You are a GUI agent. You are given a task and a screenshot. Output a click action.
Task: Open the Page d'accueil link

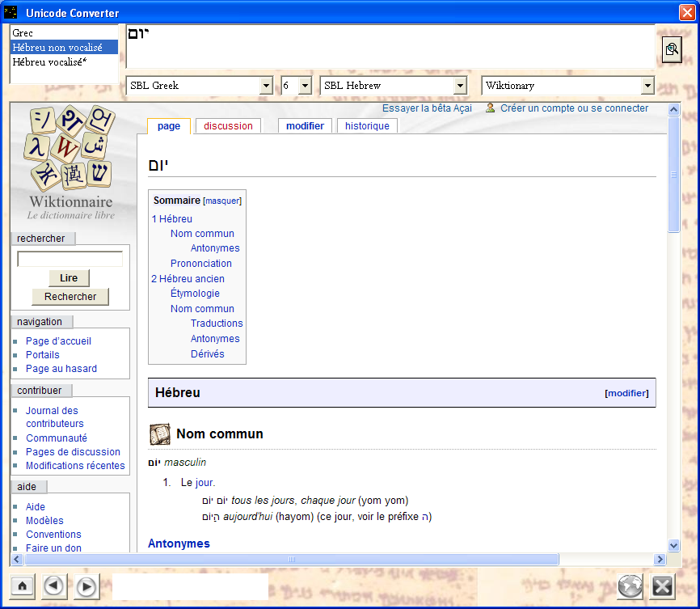[58, 341]
